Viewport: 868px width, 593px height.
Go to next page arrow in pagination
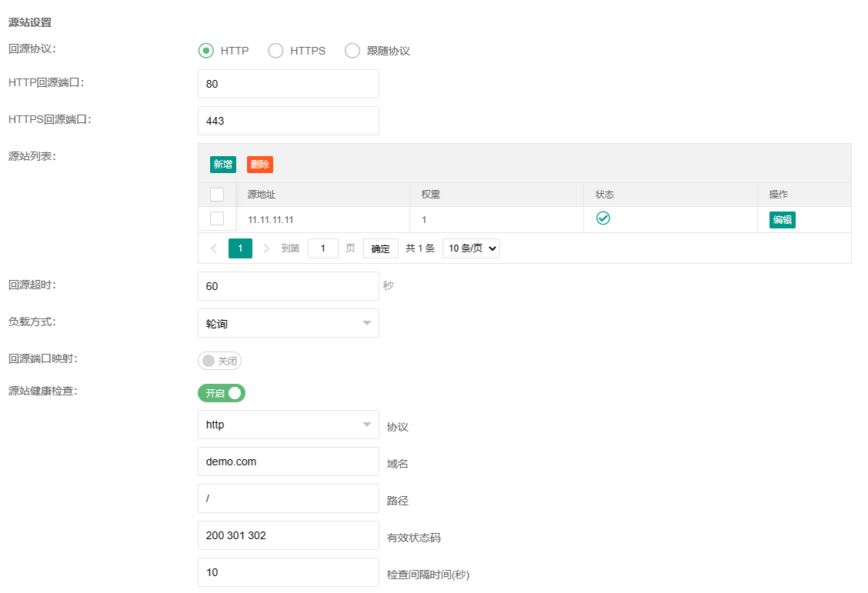(x=266, y=248)
